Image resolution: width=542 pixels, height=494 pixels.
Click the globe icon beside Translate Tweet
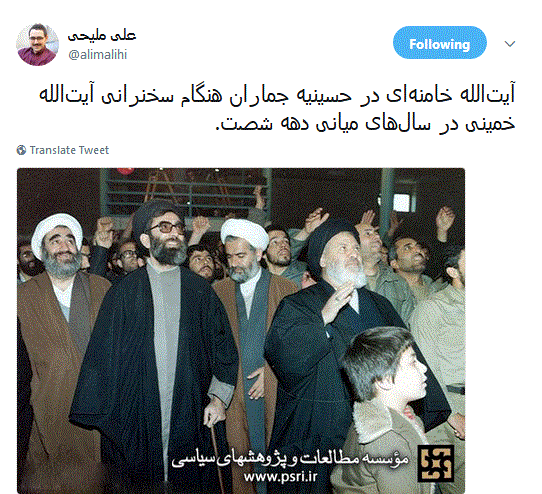[21, 150]
